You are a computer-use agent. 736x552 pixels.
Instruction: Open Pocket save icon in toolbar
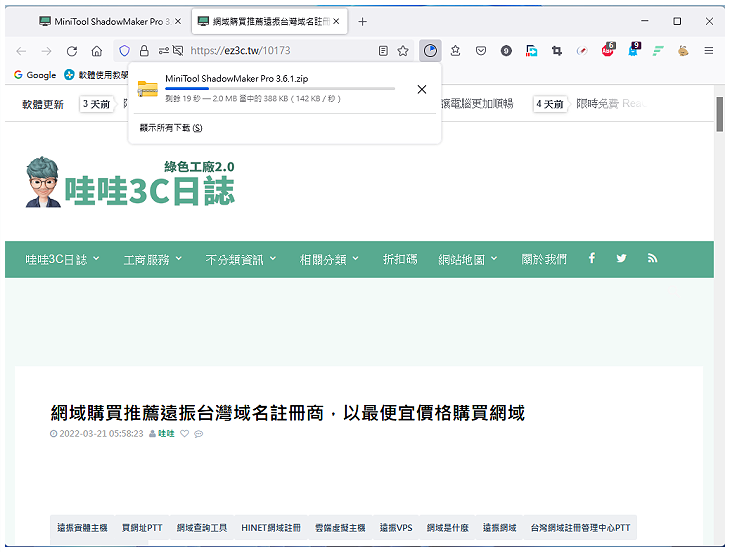[481, 51]
